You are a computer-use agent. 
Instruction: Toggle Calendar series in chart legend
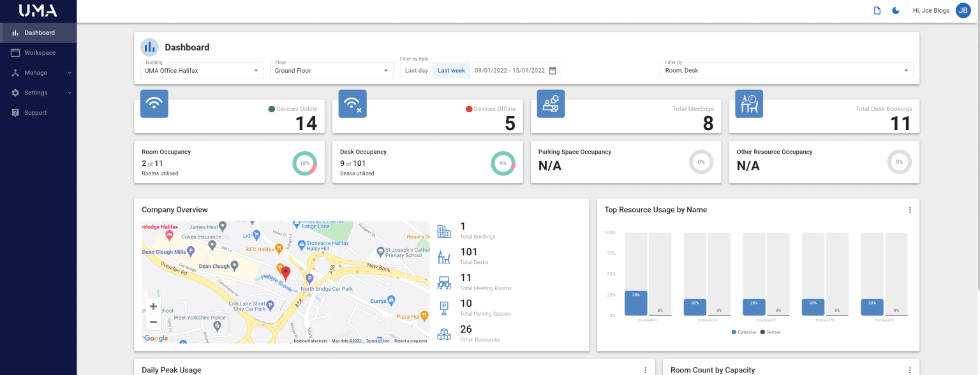(743, 332)
